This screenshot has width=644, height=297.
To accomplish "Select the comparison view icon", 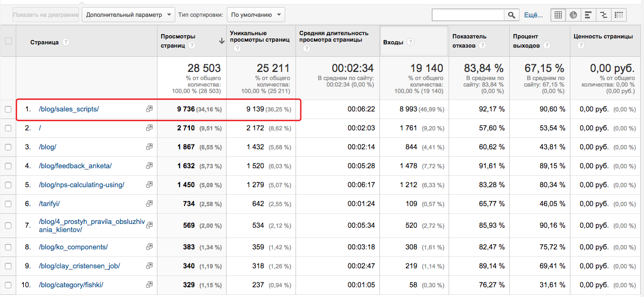I will coord(603,15).
